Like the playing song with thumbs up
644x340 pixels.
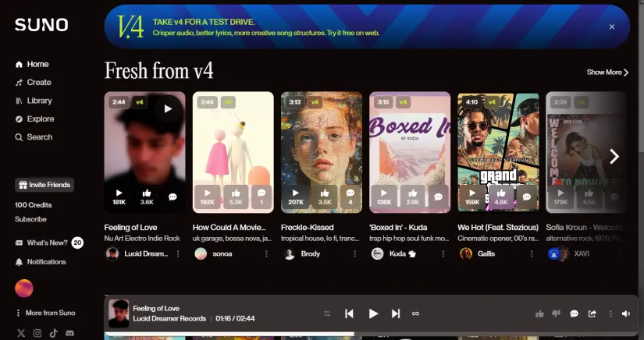(539, 314)
